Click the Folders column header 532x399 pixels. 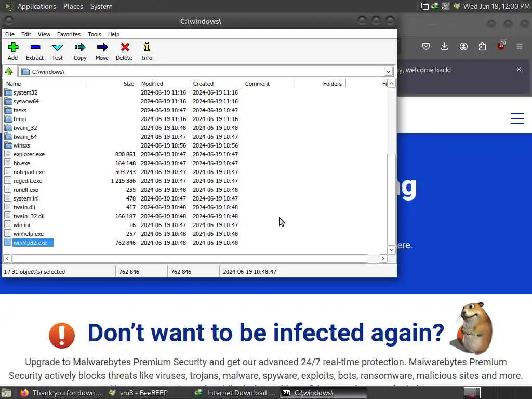point(320,84)
